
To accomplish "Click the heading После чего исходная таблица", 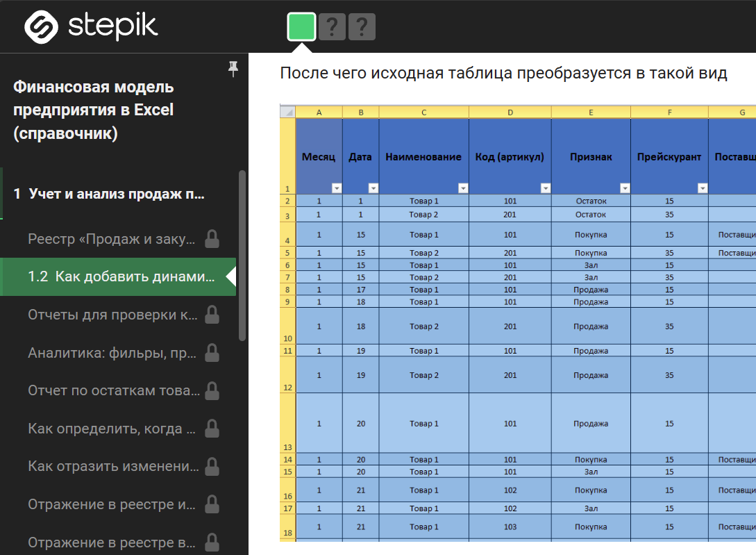I will [503, 73].
